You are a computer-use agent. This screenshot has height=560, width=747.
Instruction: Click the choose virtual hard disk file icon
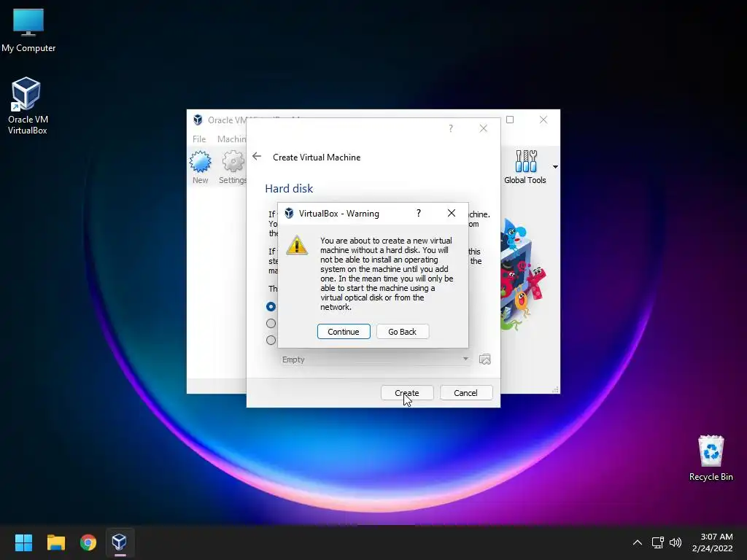pyautogui.click(x=484, y=359)
